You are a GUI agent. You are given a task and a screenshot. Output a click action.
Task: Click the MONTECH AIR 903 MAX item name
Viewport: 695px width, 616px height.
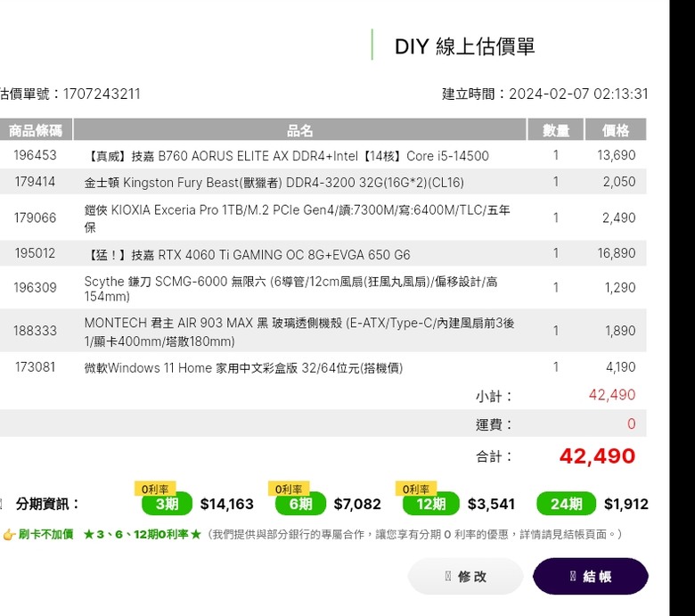(299, 332)
